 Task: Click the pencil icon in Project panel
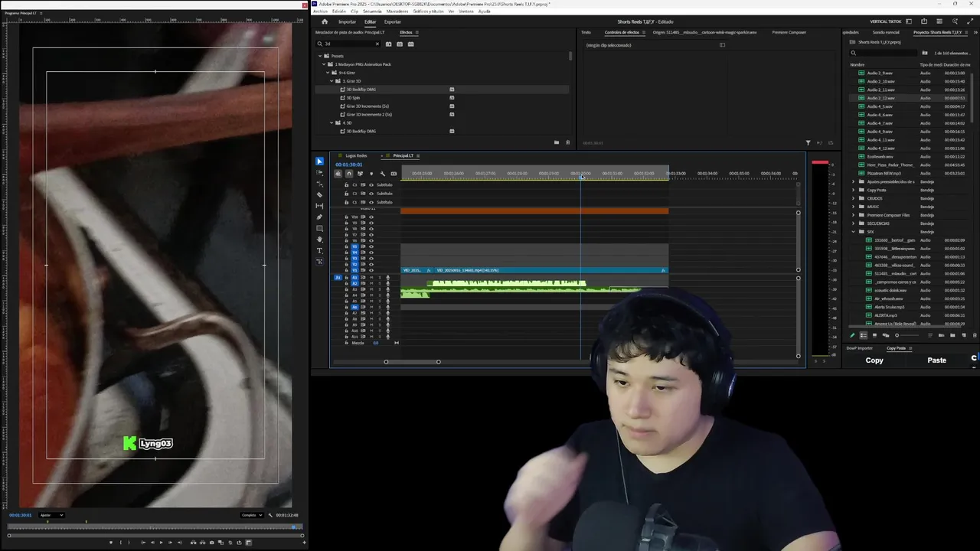[852, 335]
